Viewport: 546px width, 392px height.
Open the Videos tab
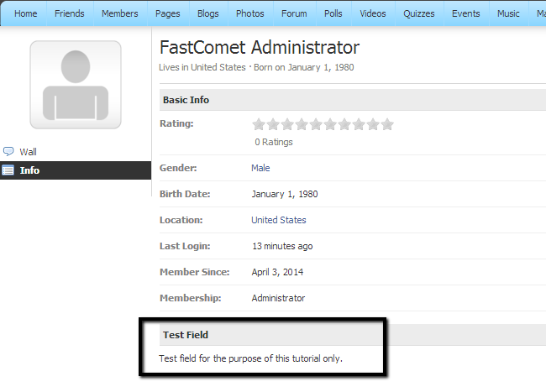point(373,13)
